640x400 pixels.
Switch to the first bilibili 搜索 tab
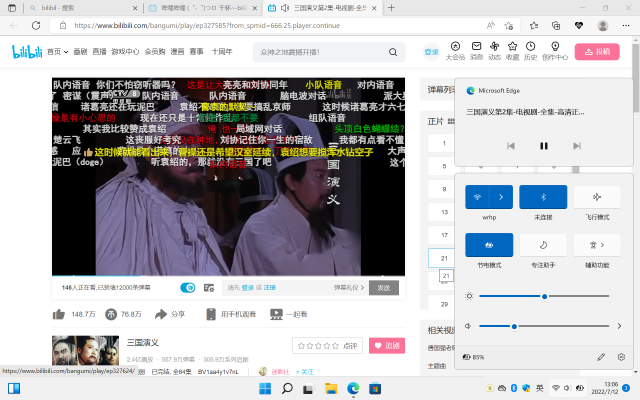pos(84,8)
